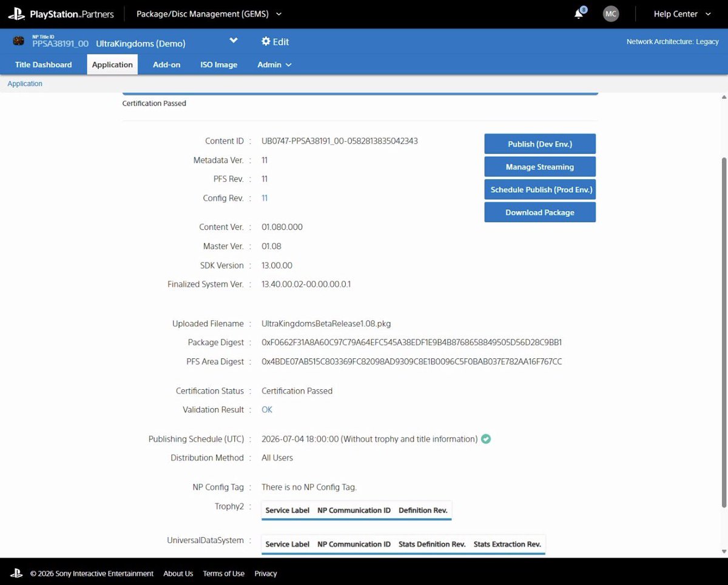This screenshot has height=585, width=728.
Task: Open the Config Rev. 11 link
Action: pyautogui.click(x=265, y=198)
